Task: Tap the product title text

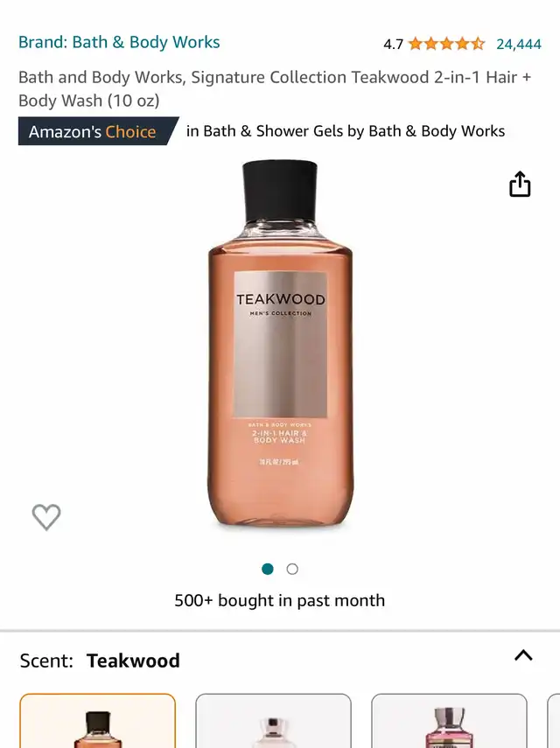Action: (275, 88)
